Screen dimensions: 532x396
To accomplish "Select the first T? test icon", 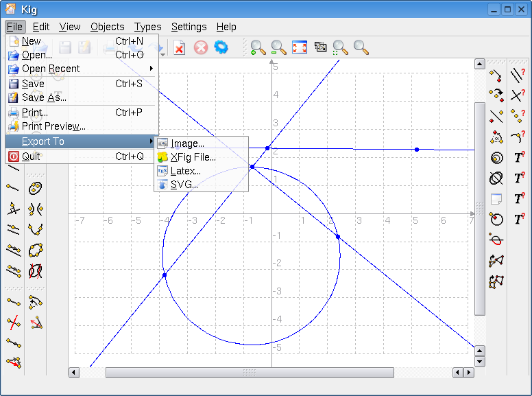I will 519,158.
